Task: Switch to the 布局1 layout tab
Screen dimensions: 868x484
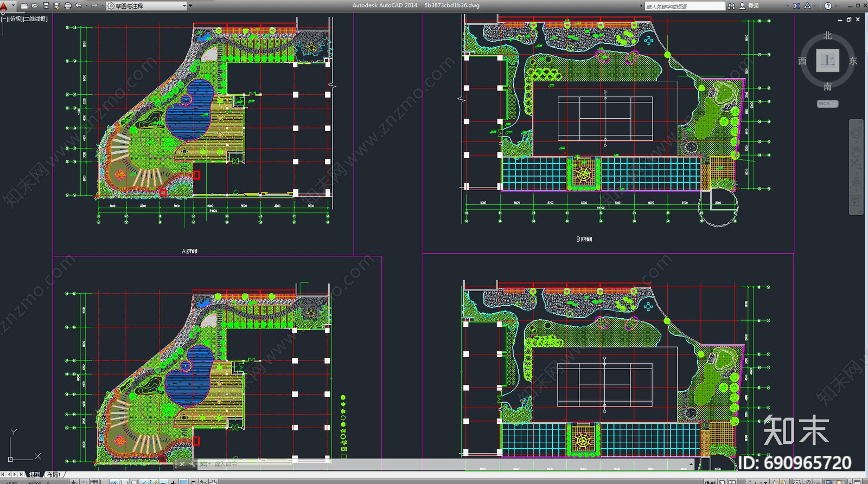Action: (54, 474)
